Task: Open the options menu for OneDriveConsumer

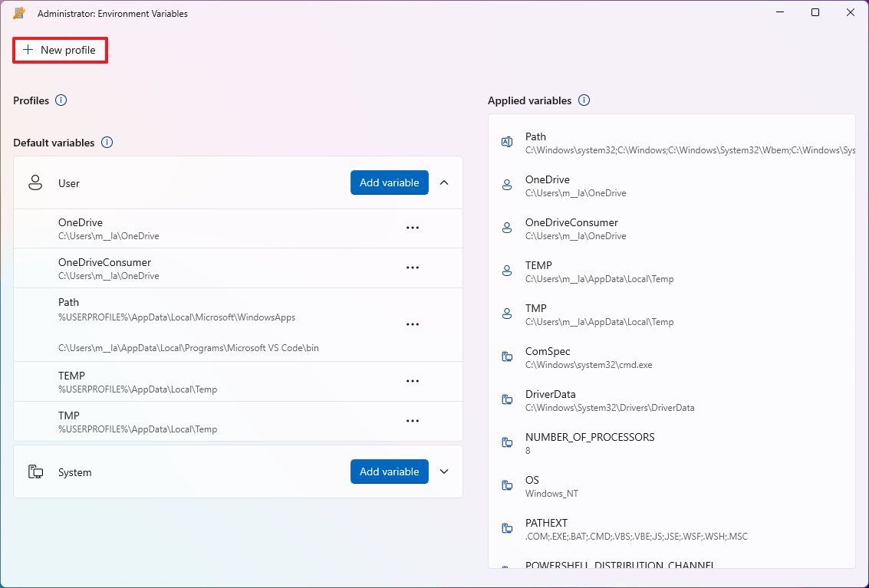Action: point(413,268)
